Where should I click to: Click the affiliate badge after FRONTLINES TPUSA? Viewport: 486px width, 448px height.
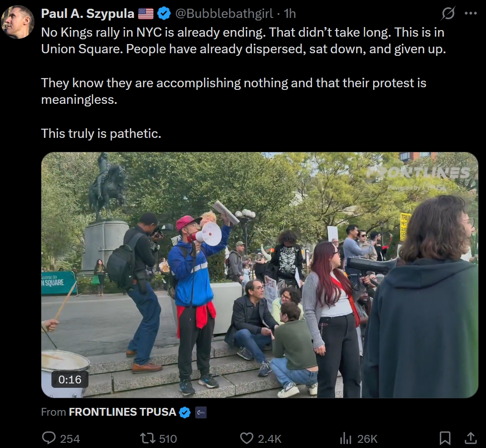[x=201, y=412]
